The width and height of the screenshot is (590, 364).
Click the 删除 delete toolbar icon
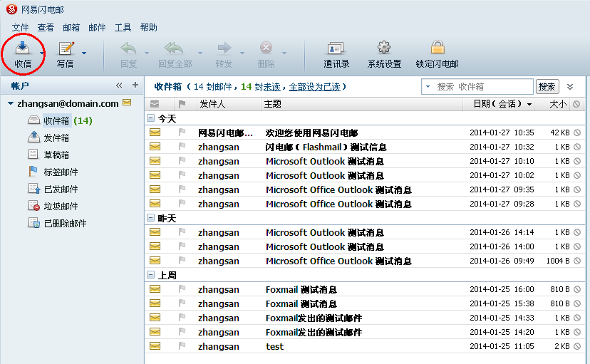click(266, 48)
